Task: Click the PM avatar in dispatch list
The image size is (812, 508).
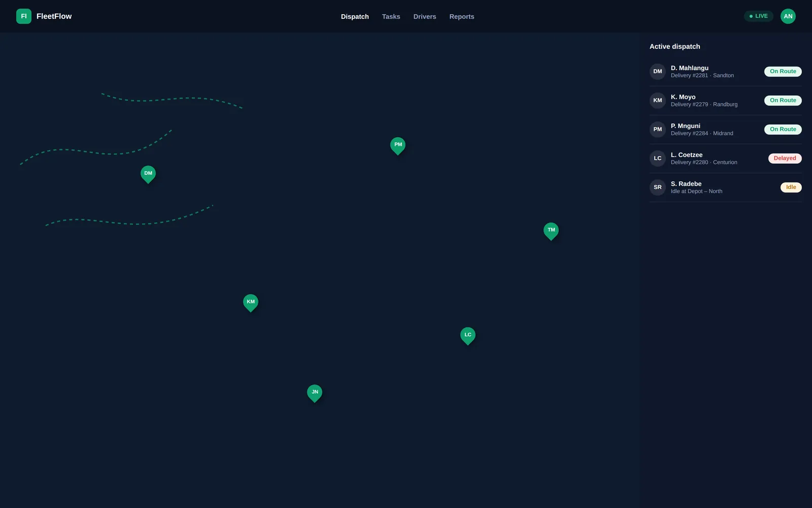Action: pyautogui.click(x=658, y=130)
